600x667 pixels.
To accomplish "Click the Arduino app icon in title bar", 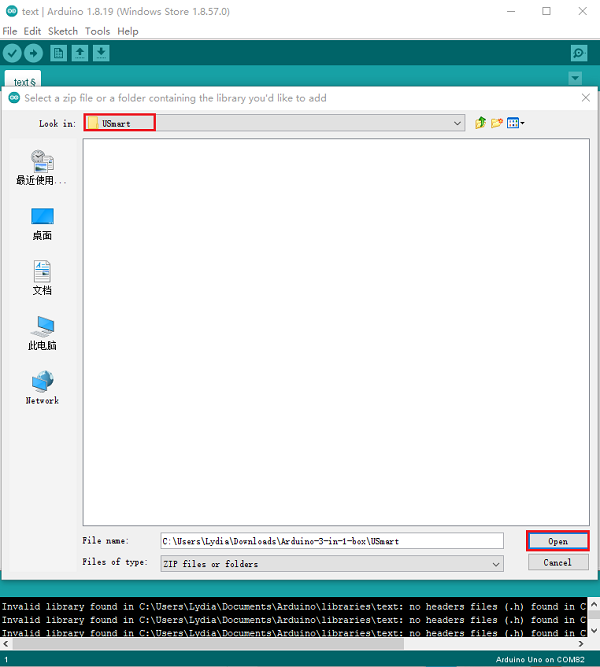I will 11,11.
